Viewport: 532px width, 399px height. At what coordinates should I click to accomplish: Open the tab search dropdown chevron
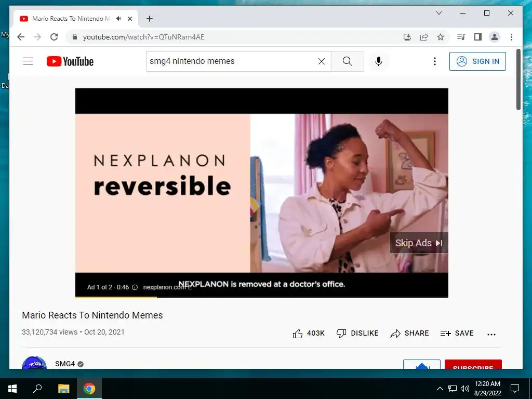438,13
